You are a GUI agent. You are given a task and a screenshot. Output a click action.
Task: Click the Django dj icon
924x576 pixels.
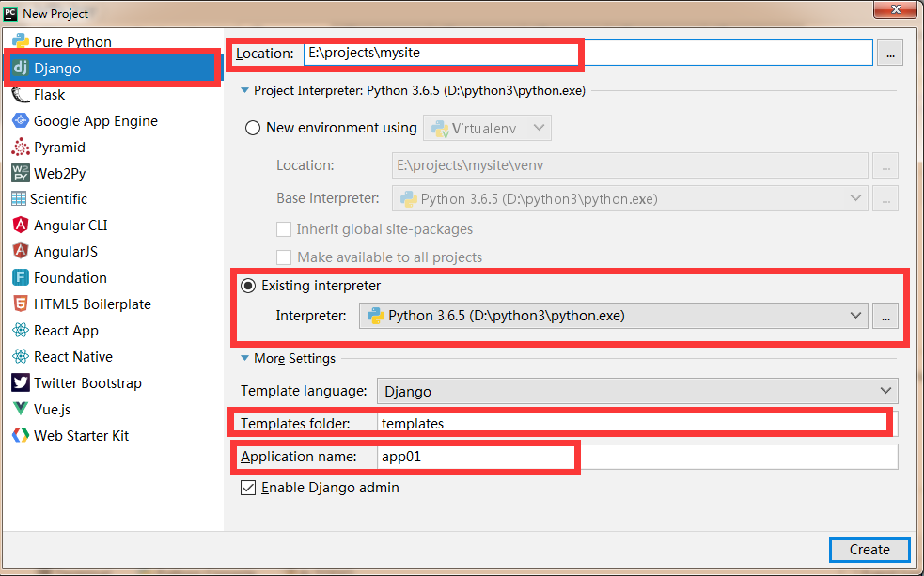pyautogui.click(x=21, y=68)
